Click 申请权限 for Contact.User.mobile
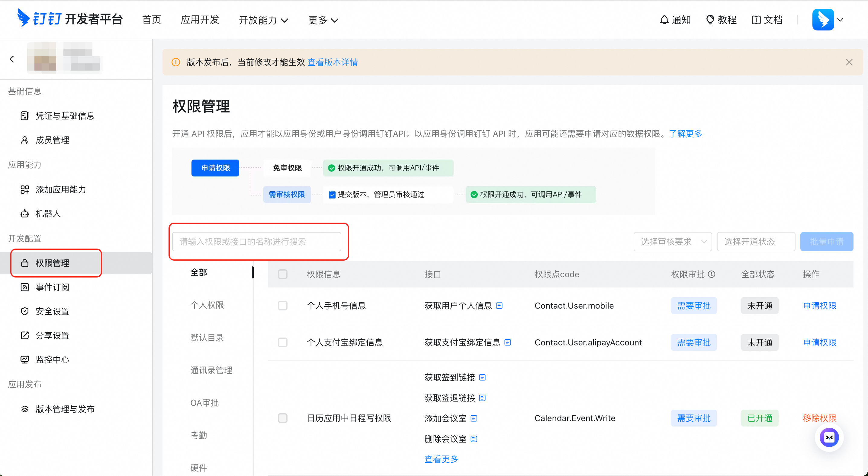 [819, 305]
